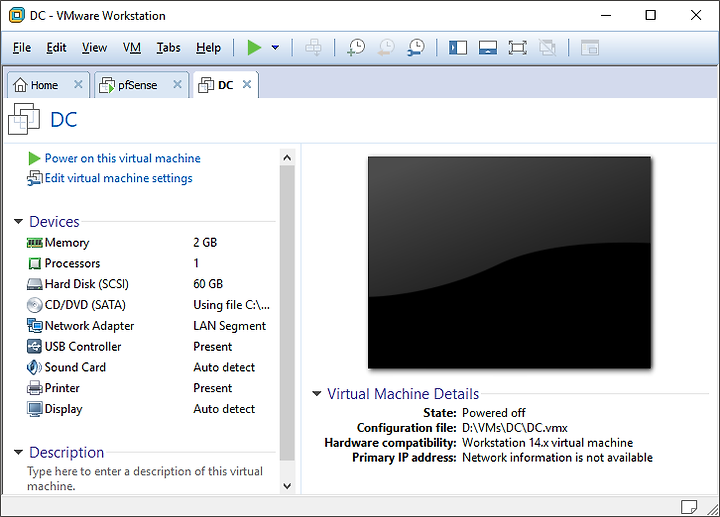Click the Using file C:\... value
Screen dimensions: 720x517
[x=231, y=305]
